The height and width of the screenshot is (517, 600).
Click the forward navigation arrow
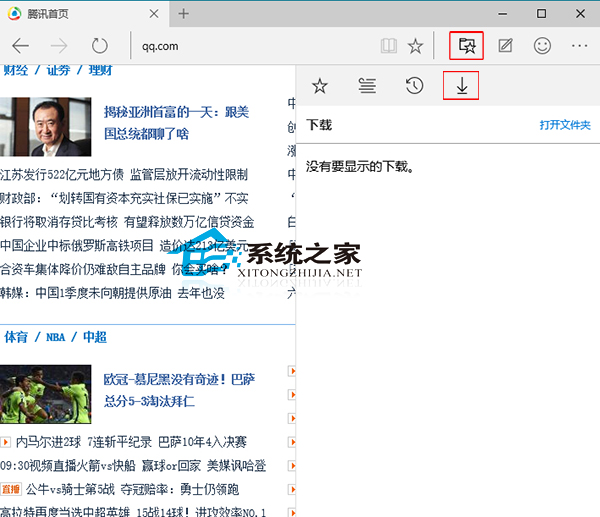click(x=59, y=46)
